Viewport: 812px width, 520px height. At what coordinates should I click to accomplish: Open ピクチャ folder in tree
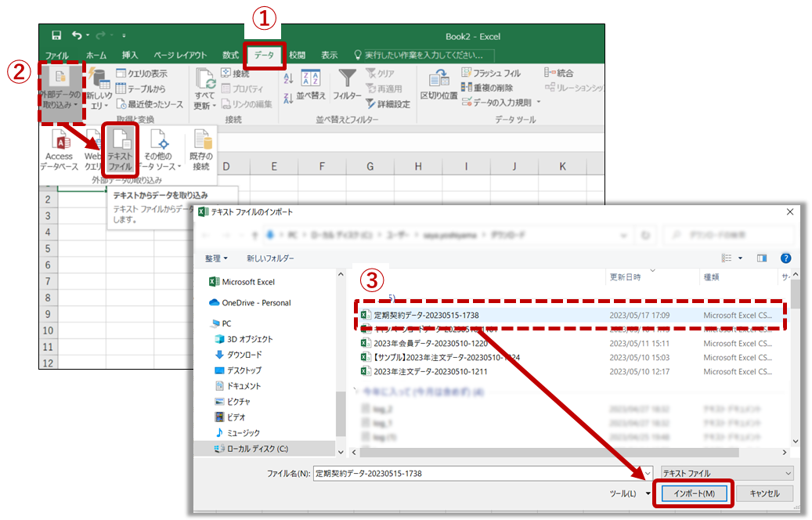tap(233, 401)
